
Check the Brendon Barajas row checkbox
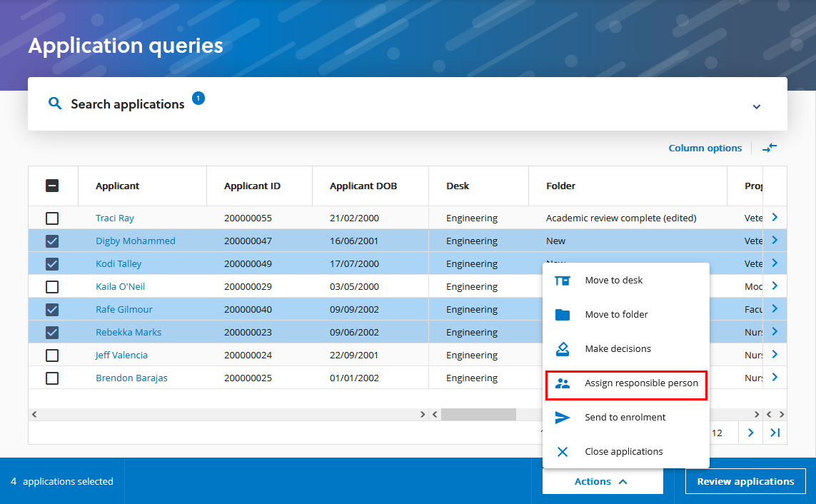click(x=52, y=378)
